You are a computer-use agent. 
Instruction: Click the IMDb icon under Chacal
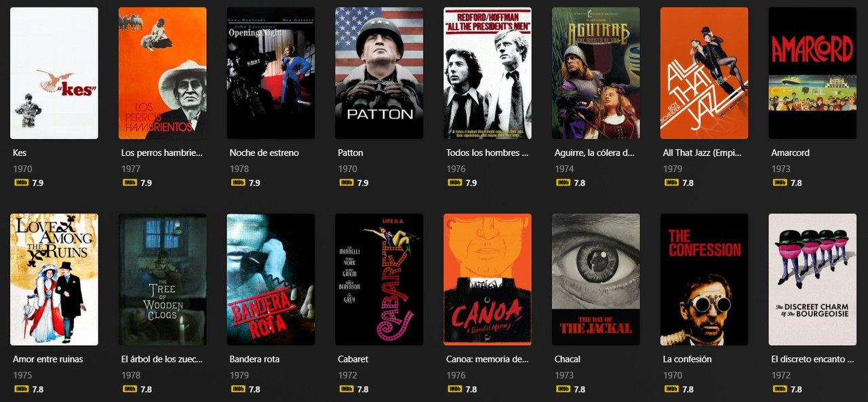563,389
